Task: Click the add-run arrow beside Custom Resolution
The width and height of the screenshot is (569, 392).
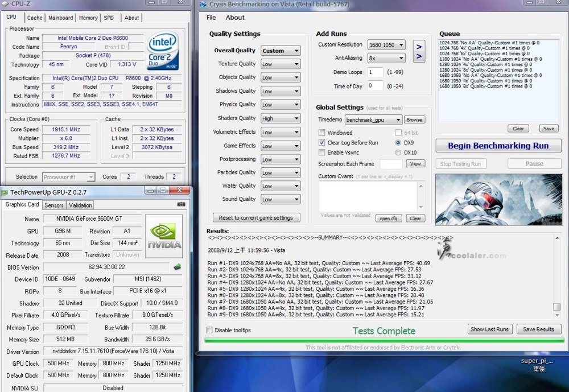Action: [419, 47]
